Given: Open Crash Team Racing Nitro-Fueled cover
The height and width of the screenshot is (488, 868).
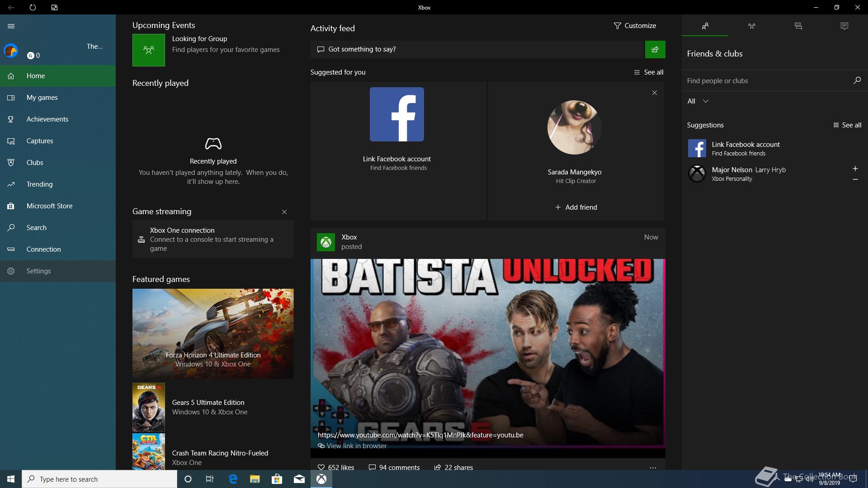Looking at the screenshot, I should click(x=148, y=452).
